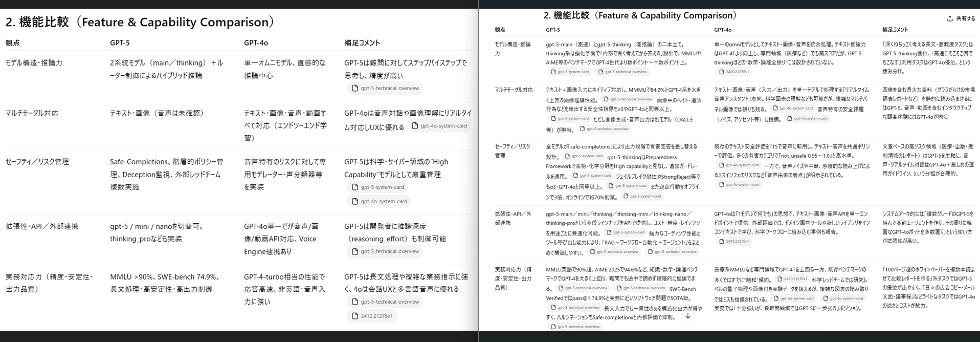This screenshot has width=980, height=342.
Task: Open gpt-5-system-card chip before ジェイルブレイク耐性
Action: tap(592, 176)
